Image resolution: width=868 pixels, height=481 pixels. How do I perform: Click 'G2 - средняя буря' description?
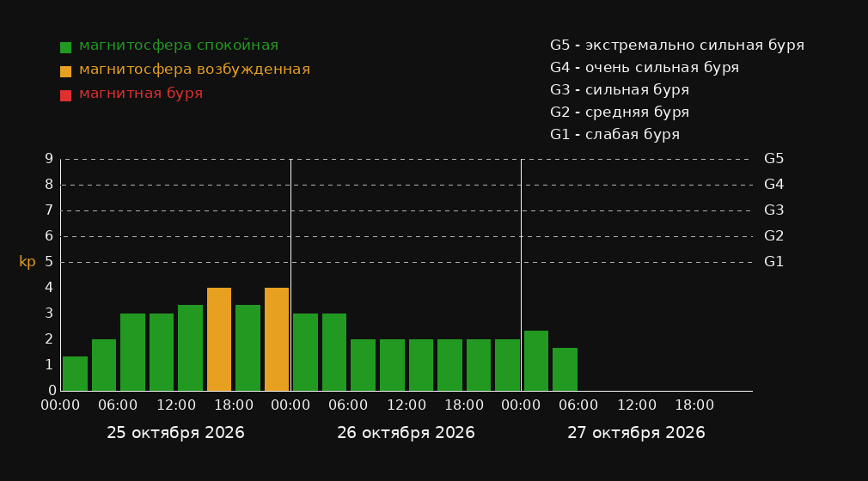(620, 113)
